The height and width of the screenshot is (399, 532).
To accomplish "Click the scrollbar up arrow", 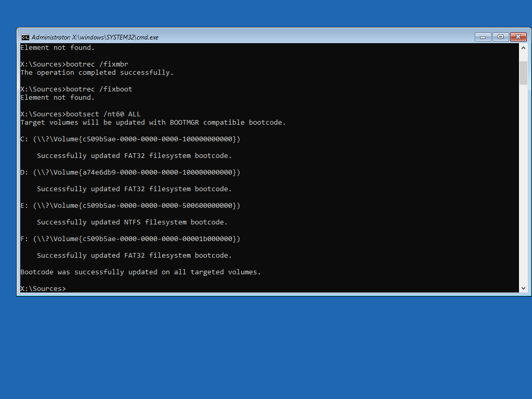I will [x=523, y=48].
